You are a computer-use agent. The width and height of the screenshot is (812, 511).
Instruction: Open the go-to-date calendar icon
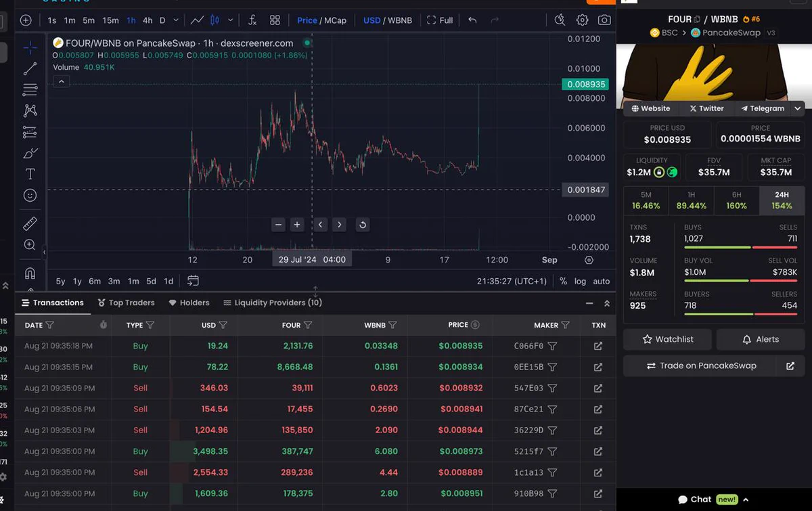coord(193,280)
